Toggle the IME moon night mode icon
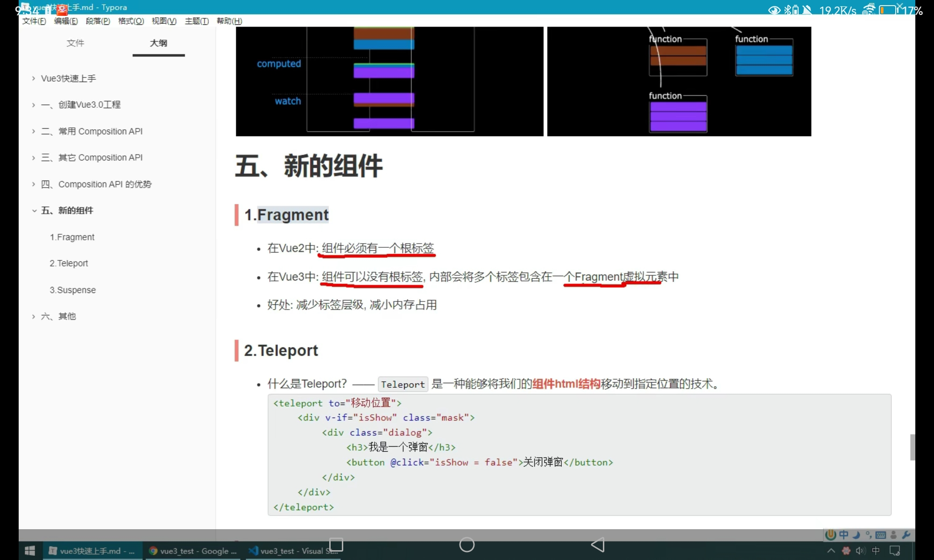This screenshot has width=934, height=560. tap(856, 535)
